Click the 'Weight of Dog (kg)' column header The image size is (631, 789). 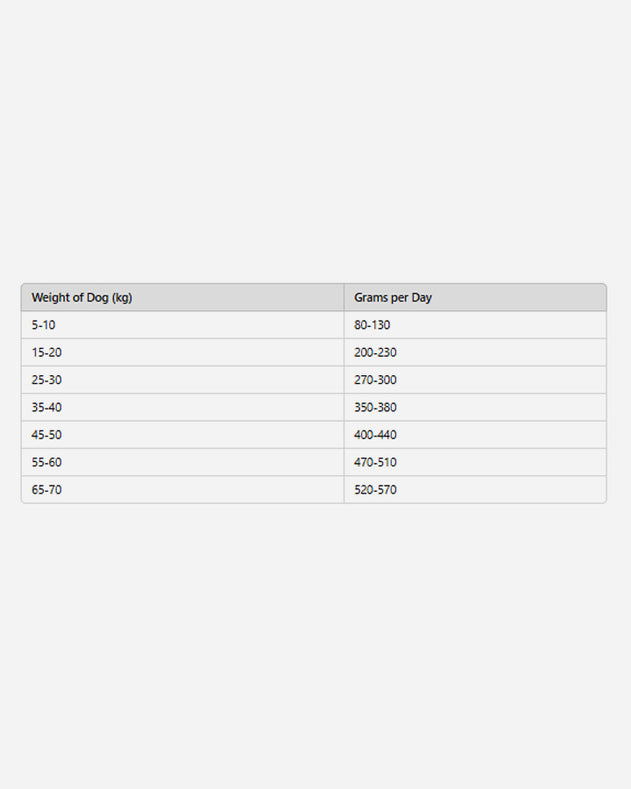point(82,298)
